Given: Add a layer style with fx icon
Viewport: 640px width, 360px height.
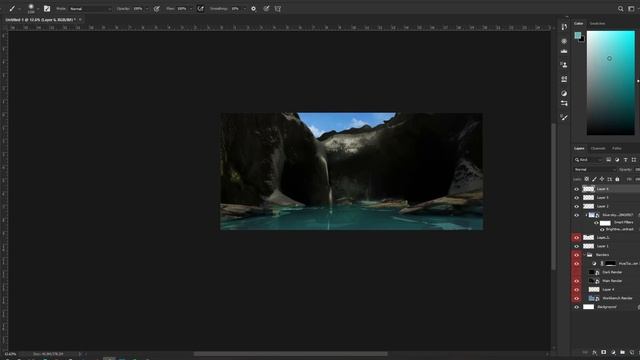Looking at the screenshot, I should pos(594,352).
